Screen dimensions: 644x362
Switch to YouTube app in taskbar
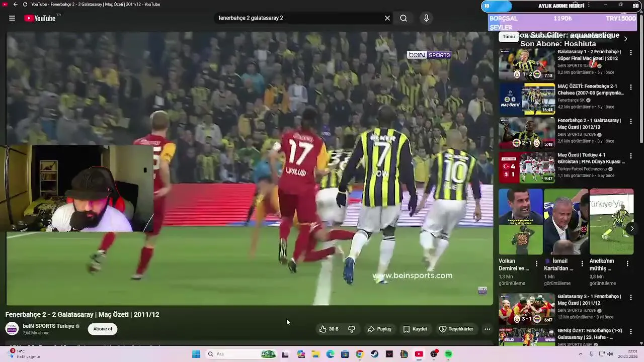[x=419, y=354]
